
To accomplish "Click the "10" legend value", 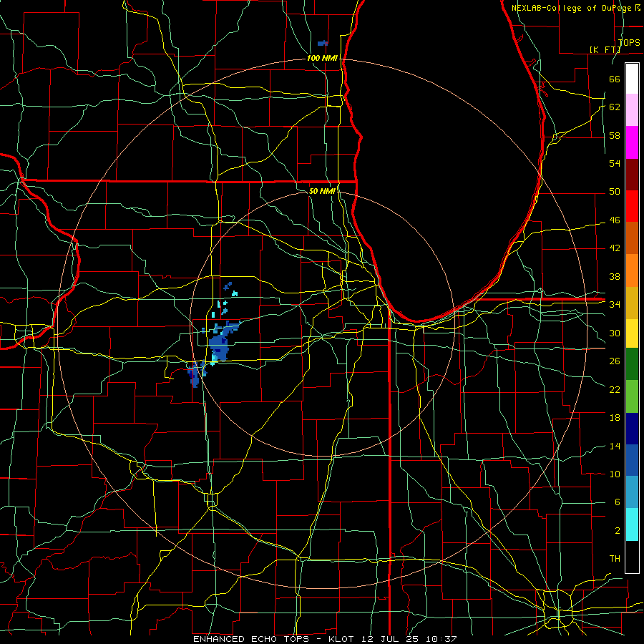I will point(615,474).
